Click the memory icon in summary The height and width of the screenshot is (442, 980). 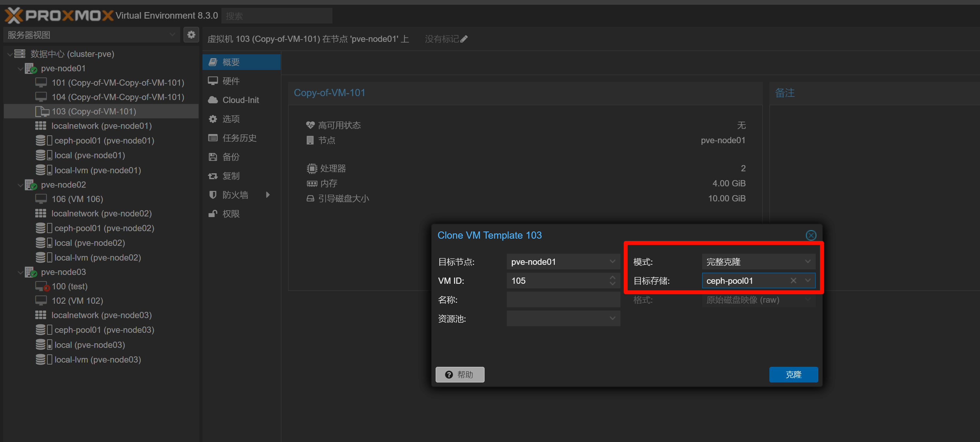312,183
